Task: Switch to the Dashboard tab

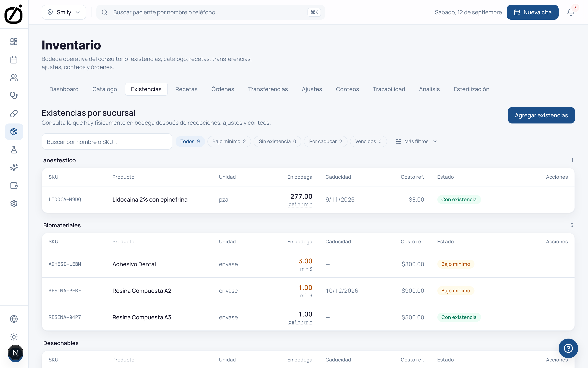Action: pyautogui.click(x=64, y=89)
